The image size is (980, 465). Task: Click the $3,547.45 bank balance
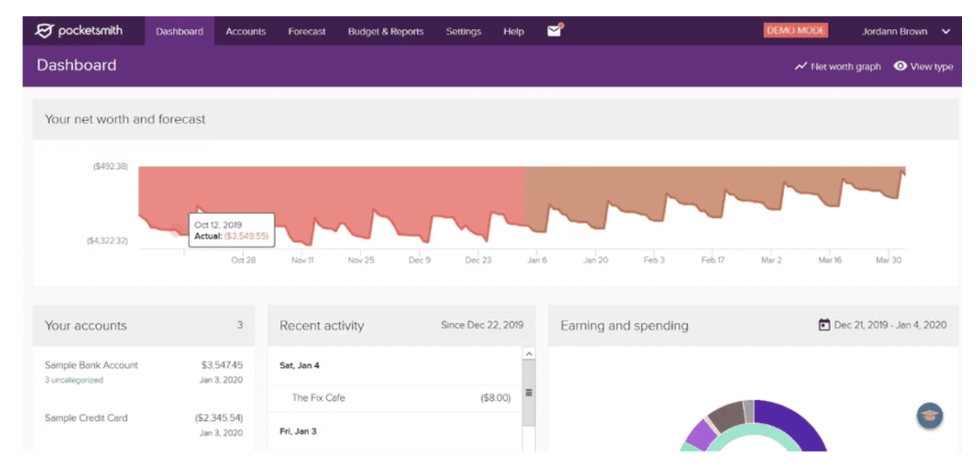(222, 365)
